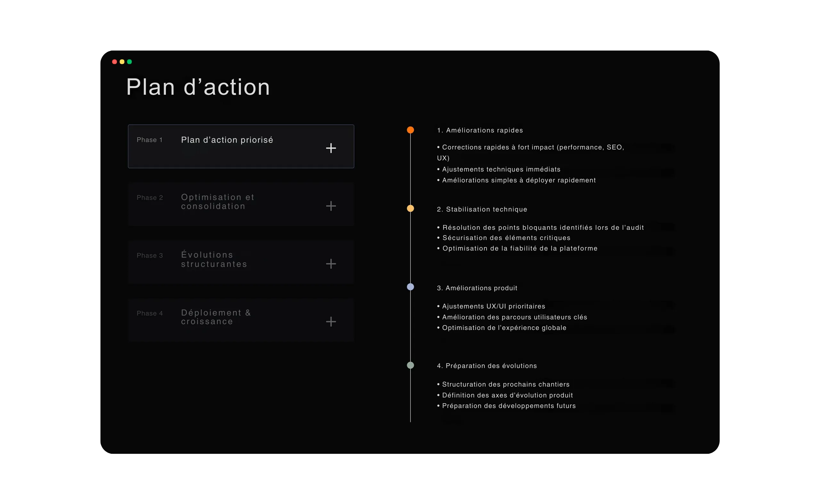Select the Plan d'action priorisé card title
820x504 pixels.
[x=227, y=140]
